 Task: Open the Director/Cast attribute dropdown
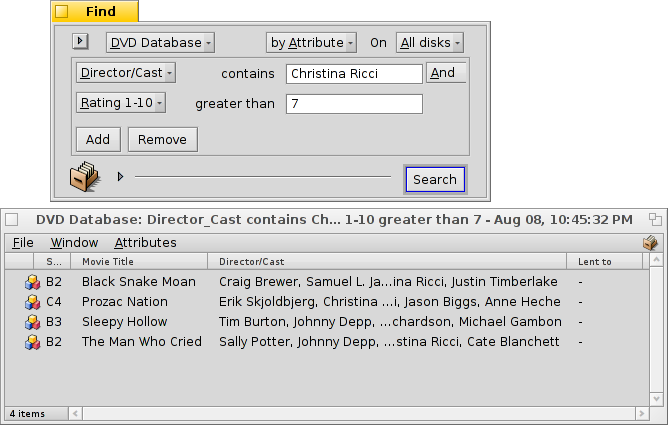[126, 73]
